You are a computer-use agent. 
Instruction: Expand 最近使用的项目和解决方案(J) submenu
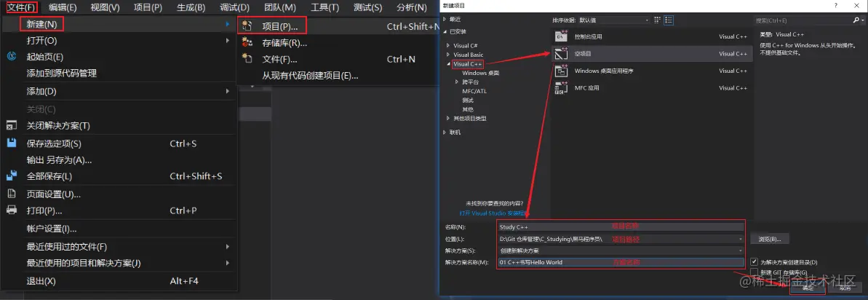point(119,262)
